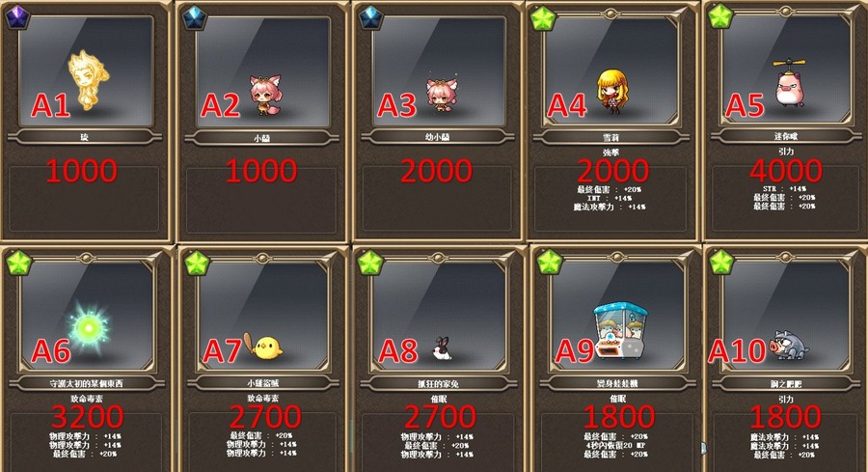The width and height of the screenshot is (868, 472).
Task: Click the green star badge on card A6
Action: click(x=20, y=263)
